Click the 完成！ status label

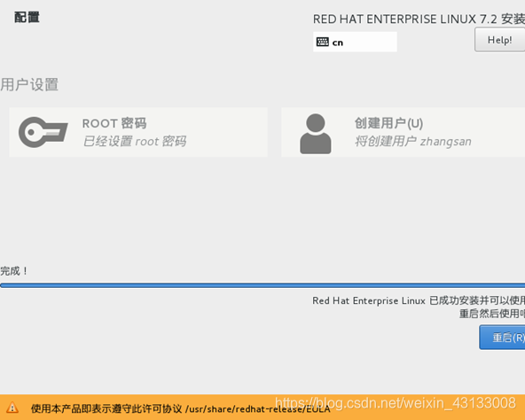pyautogui.click(x=13, y=271)
